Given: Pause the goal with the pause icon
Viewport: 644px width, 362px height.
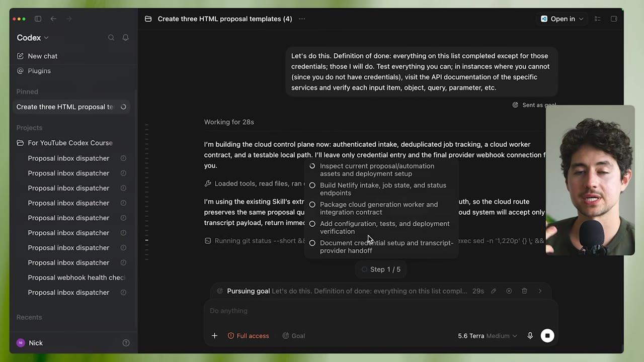Looking at the screenshot, I should coord(509,291).
